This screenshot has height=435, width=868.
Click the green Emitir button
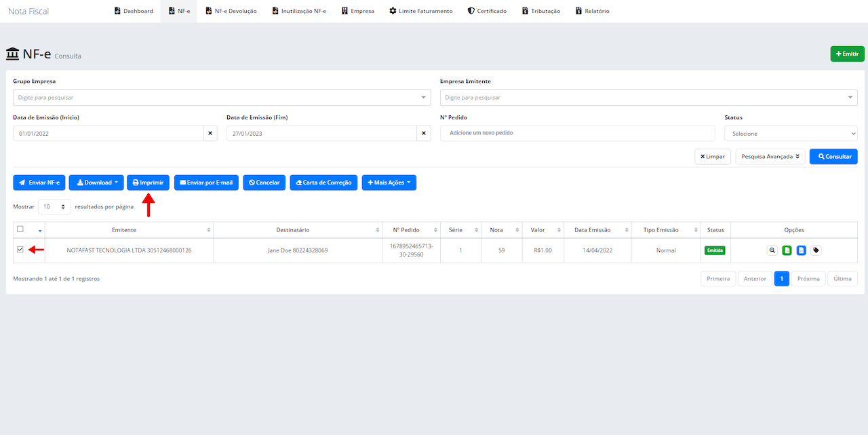pyautogui.click(x=847, y=54)
